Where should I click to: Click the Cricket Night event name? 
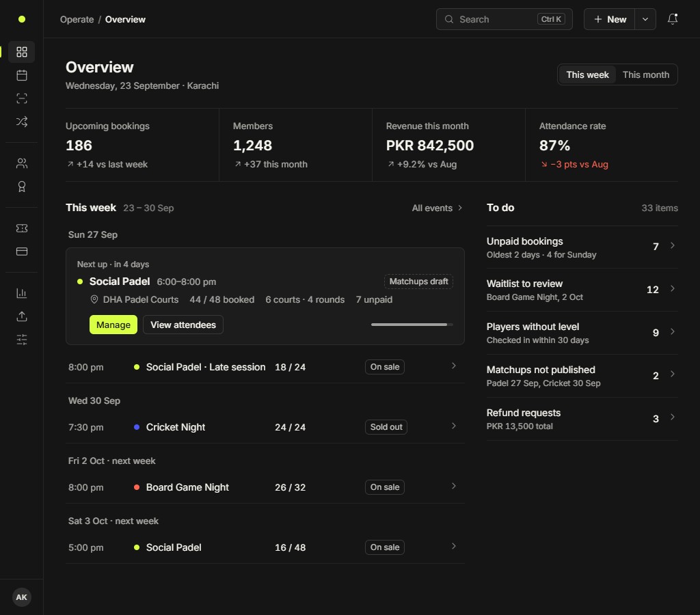tap(176, 427)
